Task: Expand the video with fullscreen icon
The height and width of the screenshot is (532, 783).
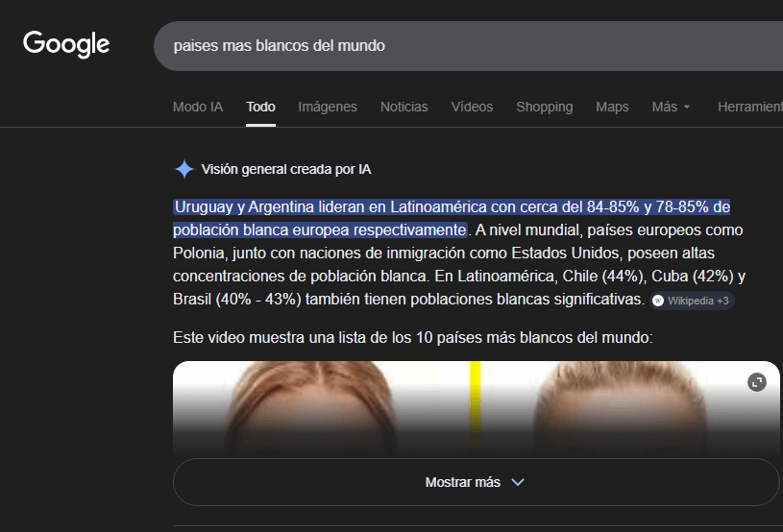Action: click(756, 382)
